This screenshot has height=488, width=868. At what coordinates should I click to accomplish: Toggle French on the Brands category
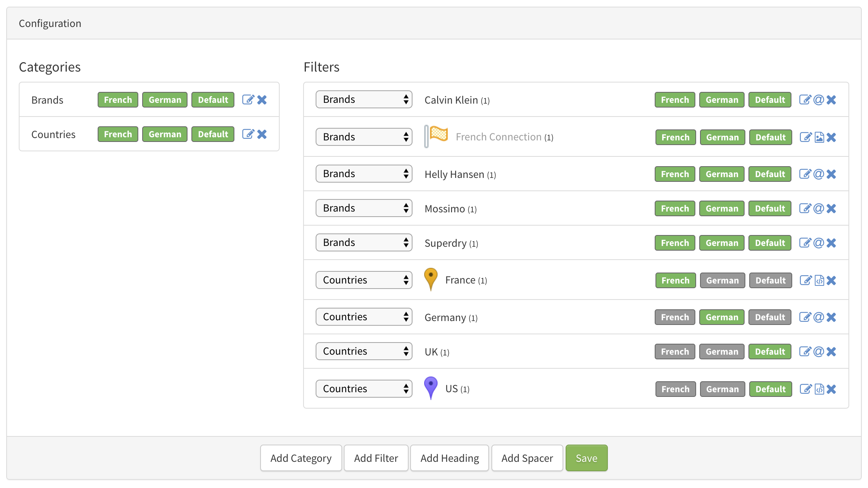tap(118, 100)
